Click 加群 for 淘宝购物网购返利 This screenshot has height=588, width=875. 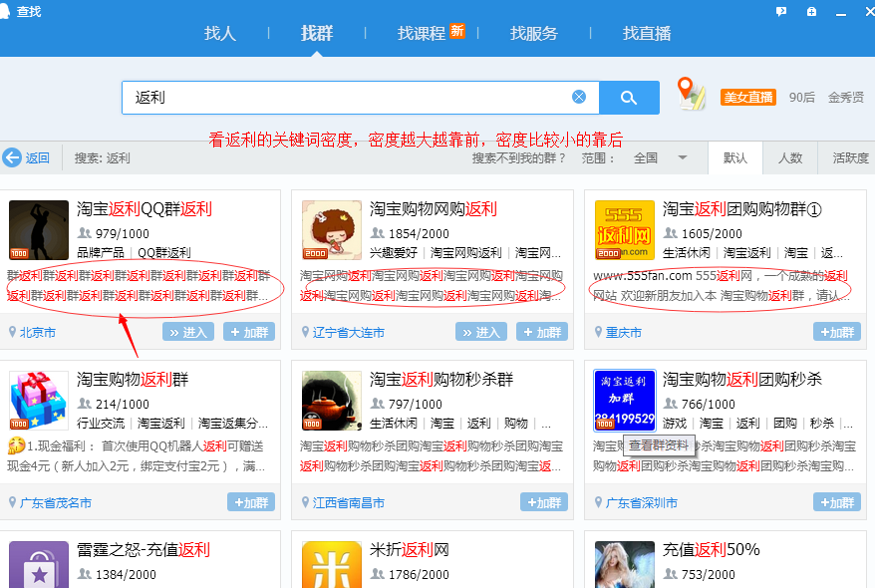[x=542, y=332]
